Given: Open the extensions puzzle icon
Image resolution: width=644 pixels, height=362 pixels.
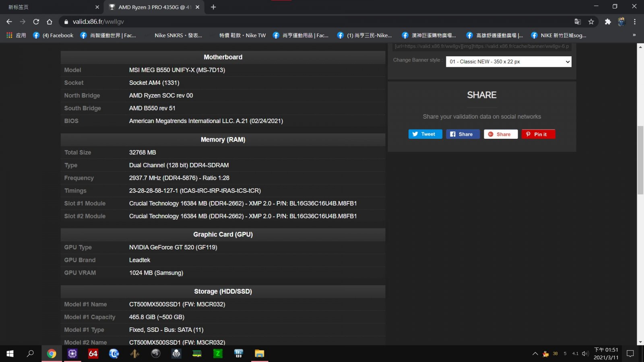Looking at the screenshot, I should [608, 22].
